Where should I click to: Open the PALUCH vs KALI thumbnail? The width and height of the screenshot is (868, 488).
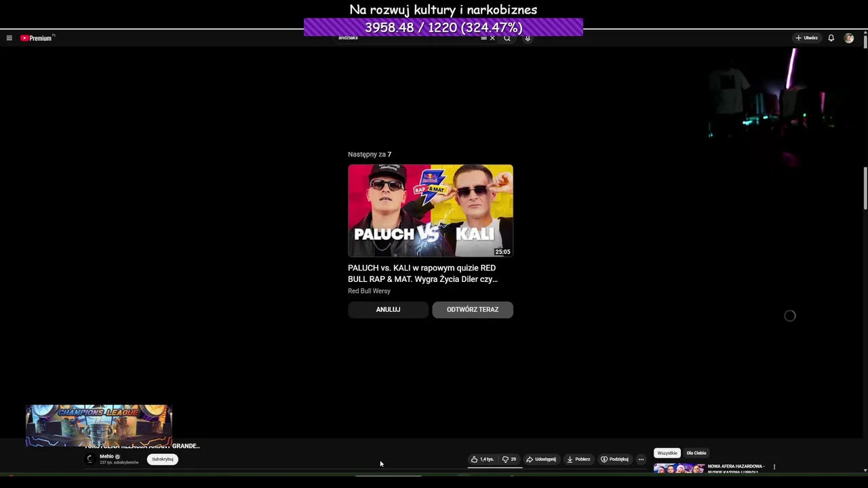[431, 210]
